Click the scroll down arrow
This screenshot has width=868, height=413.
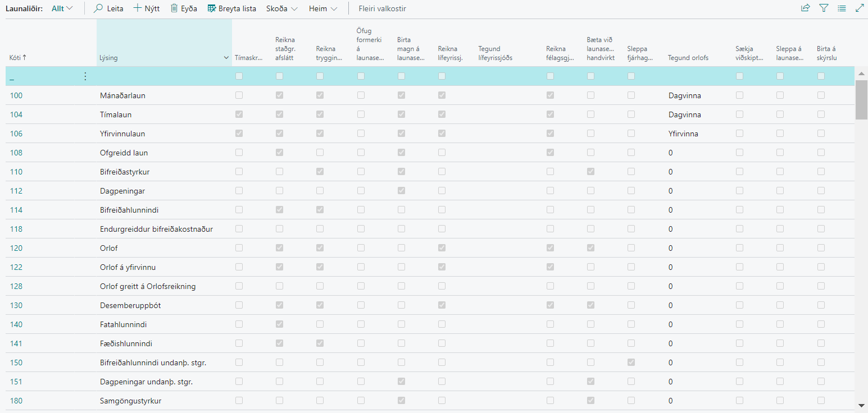(x=861, y=405)
